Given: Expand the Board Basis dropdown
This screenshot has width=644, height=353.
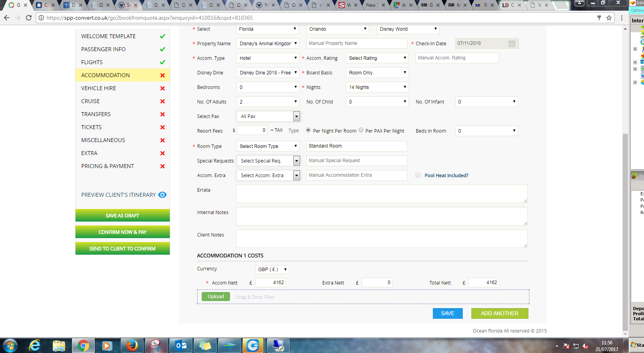Looking at the screenshot, I should (x=377, y=73).
